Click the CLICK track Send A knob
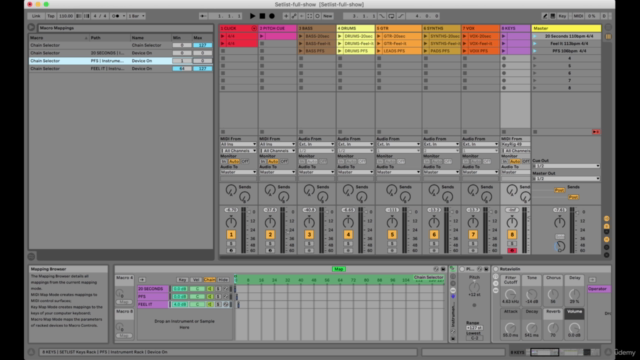The width and height of the screenshot is (640, 360). (x=231, y=189)
